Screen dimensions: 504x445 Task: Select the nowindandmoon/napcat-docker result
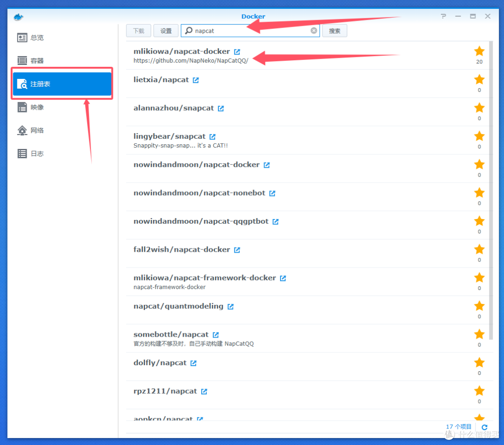307,169
